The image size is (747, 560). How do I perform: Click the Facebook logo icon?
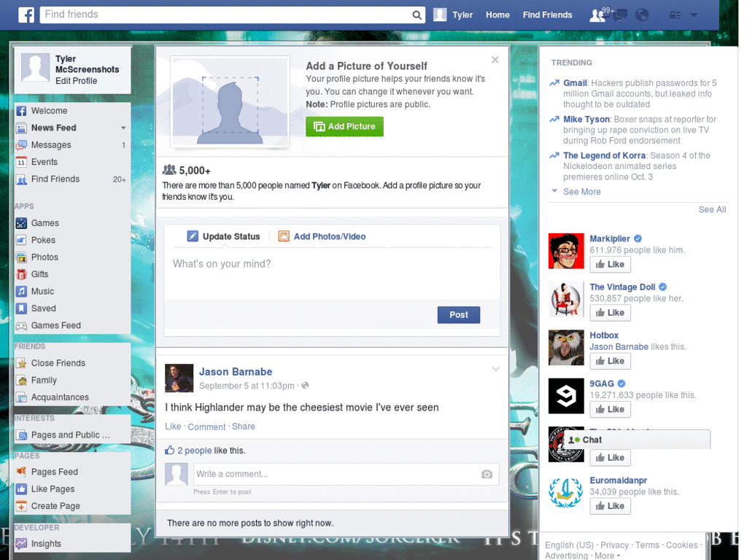tap(26, 15)
